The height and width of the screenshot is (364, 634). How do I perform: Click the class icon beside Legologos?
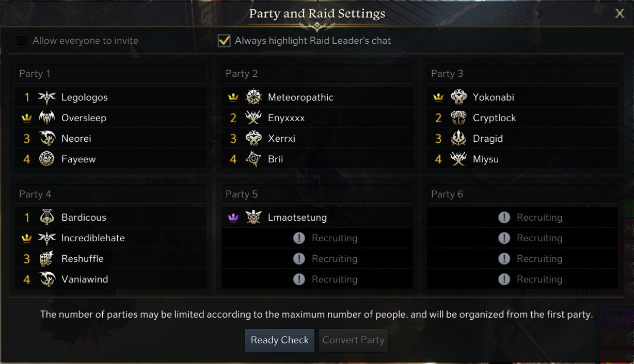(47, 97)
